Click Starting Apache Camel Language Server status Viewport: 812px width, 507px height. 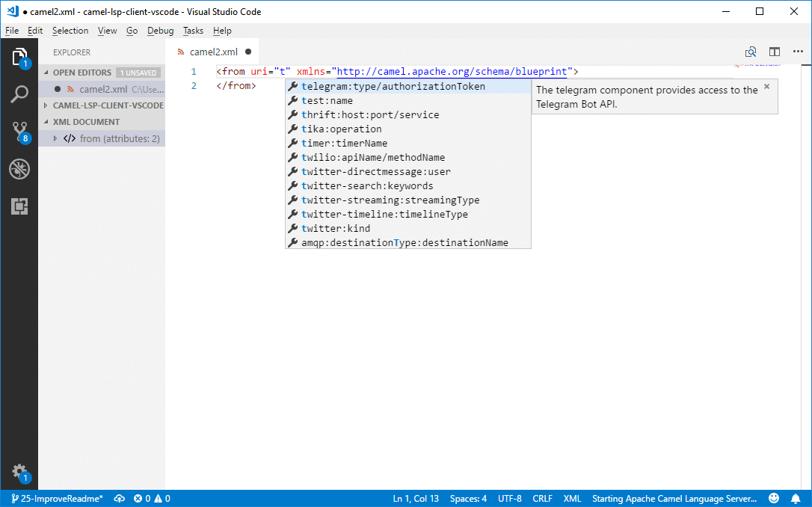(674, 498)
